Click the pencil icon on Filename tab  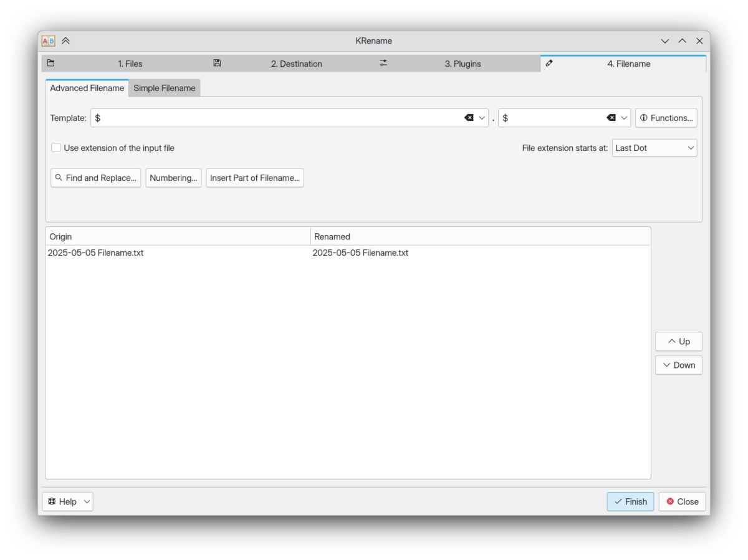click(x=549, y=63)
